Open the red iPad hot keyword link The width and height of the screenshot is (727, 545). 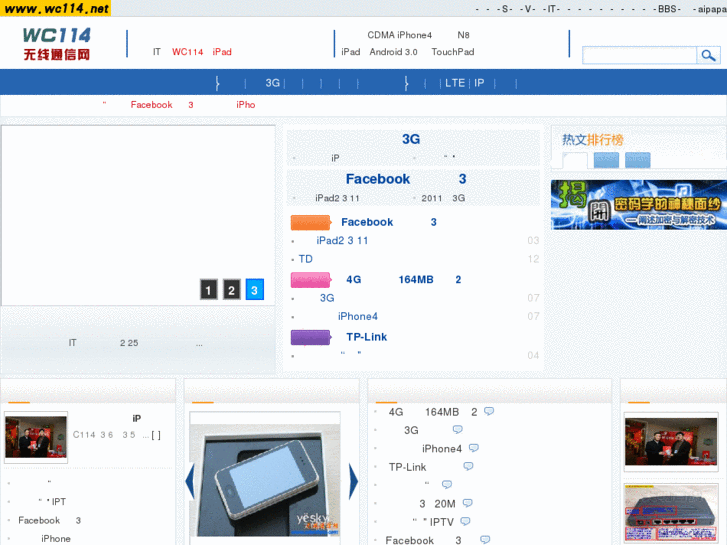tap(222, 52)
